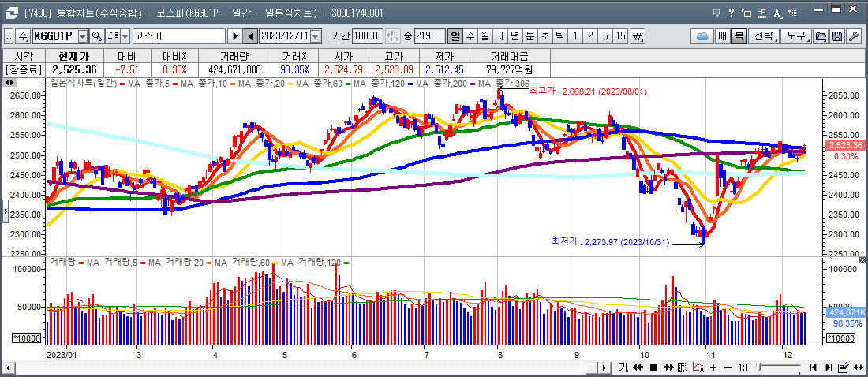
Task: Click the horizontal expand arrows icon in the bottom toolbar
Action: click(x=859, y=367)
